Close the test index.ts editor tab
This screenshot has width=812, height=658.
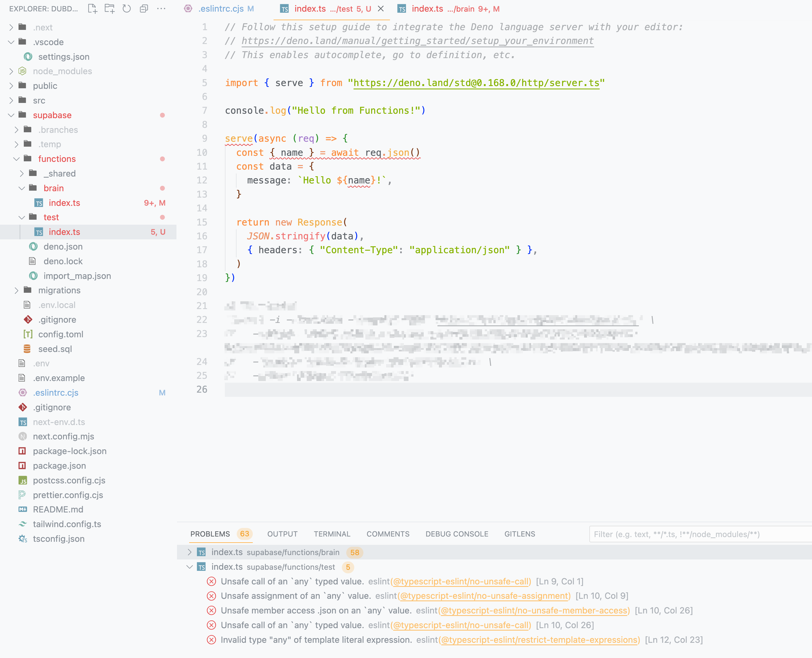click(381, 9)
